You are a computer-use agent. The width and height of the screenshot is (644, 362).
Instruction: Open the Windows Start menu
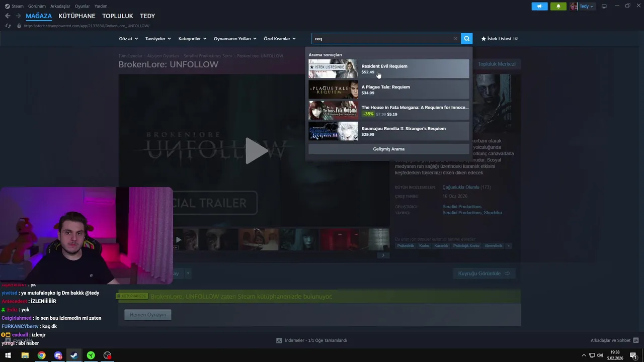pos(8,355)
